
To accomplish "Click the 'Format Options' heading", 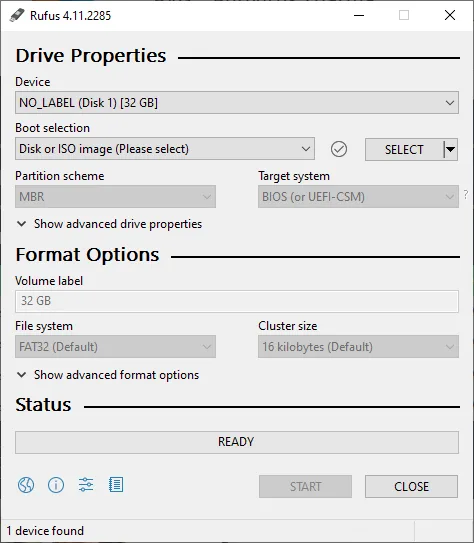I will (87, 255).
